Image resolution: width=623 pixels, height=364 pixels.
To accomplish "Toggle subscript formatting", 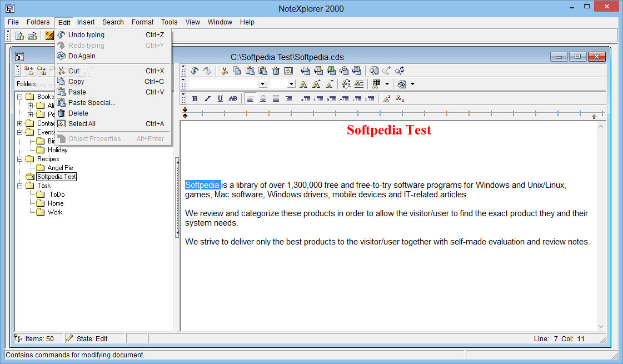I will click(400, 98).
